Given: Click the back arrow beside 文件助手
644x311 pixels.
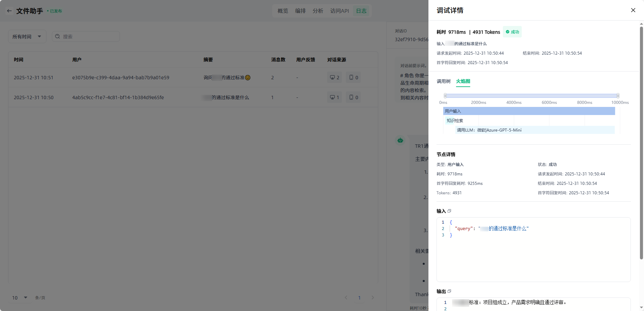Looking at the screenshot, I should (9, 11).
